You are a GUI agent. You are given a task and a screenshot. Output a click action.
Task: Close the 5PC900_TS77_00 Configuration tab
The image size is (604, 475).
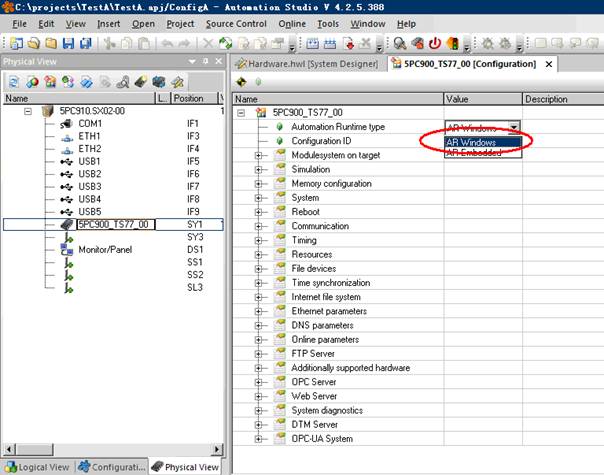pyautogui.click(x=546, y=64)
